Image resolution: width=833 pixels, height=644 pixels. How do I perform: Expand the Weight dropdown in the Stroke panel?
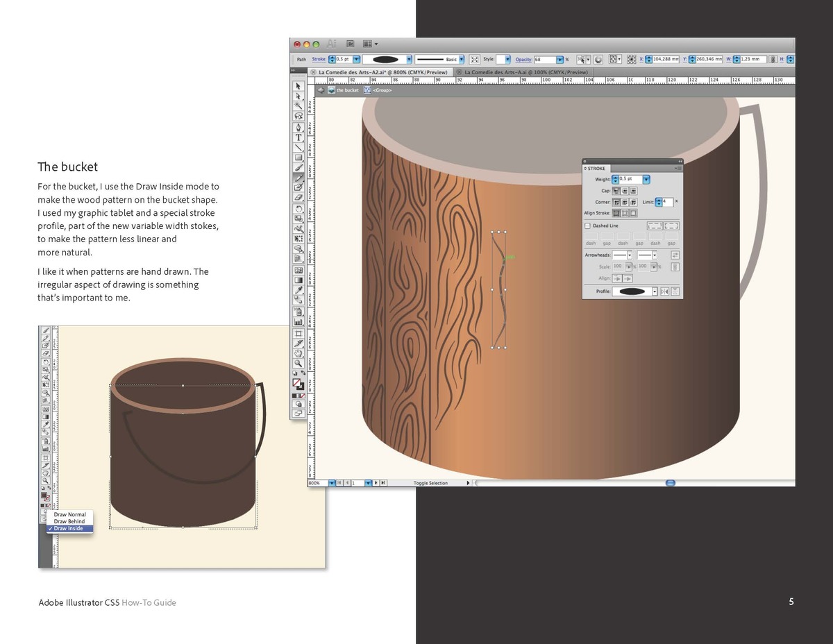click(x=646, y=180)
